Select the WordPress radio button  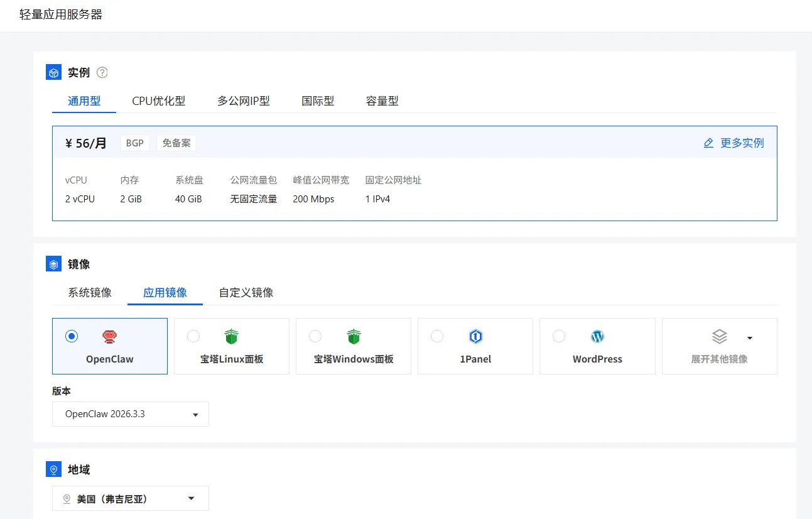click(559, 337)
